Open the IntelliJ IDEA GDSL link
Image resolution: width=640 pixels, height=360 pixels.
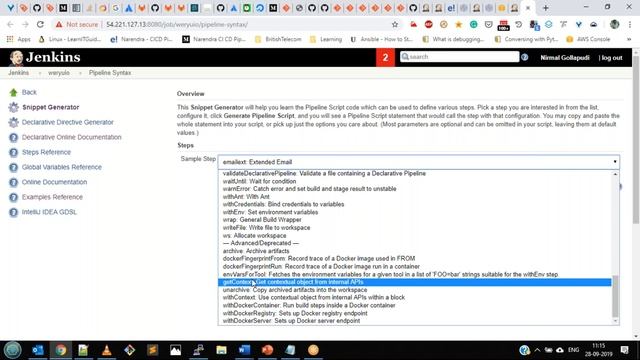pos(49,212)
